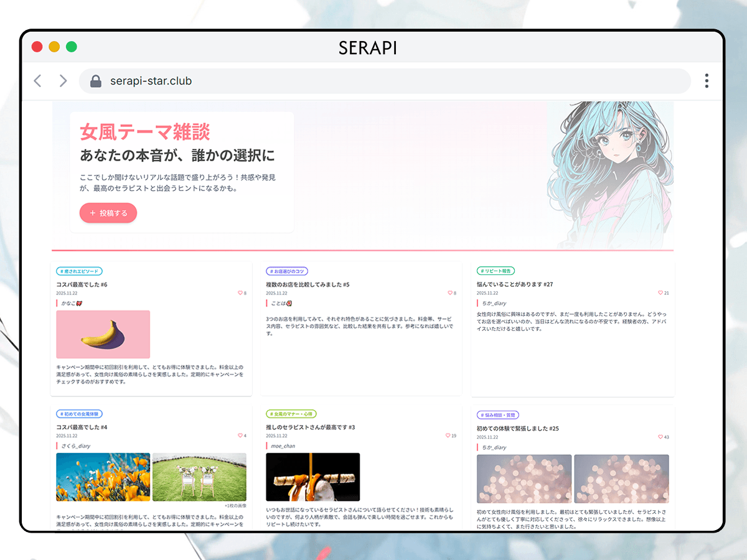
Task: Click the SERAPI window title
Action: 368,47
